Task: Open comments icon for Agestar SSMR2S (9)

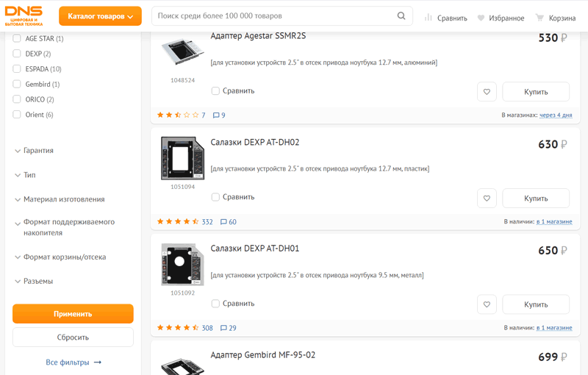Action: (x=216, y=115)
